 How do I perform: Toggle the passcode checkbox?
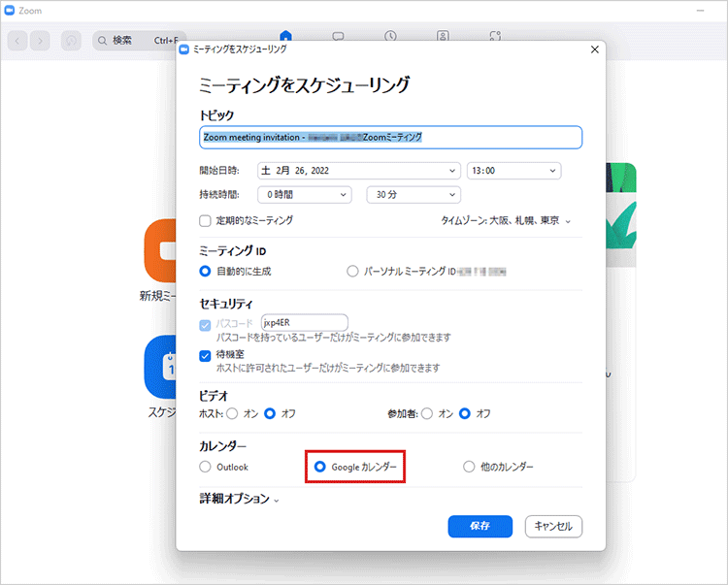pyautogui.click(x=205, y=325)
